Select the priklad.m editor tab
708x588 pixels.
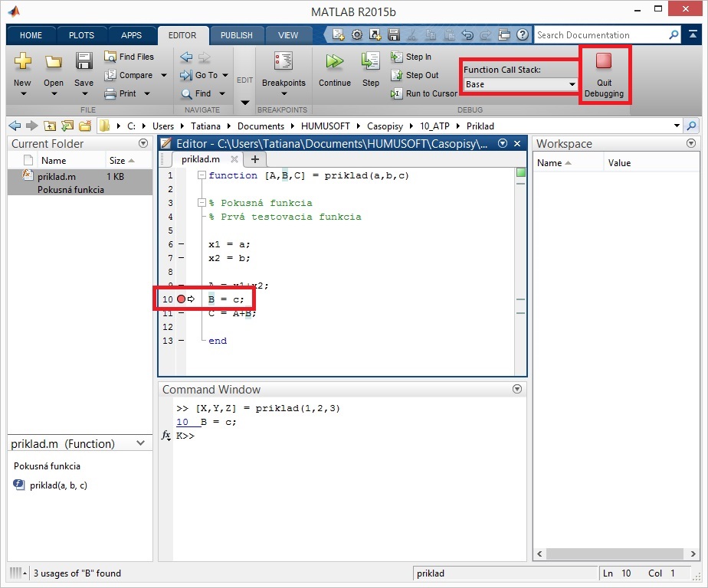(201, 158)
